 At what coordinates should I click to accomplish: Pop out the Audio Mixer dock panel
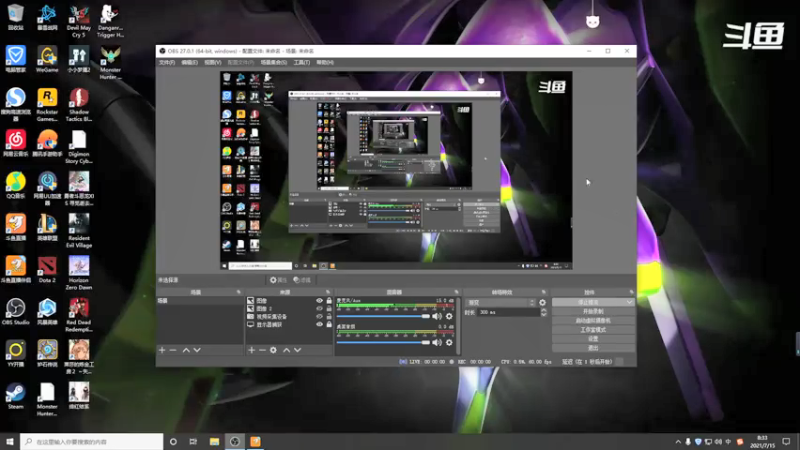[457, 292]
